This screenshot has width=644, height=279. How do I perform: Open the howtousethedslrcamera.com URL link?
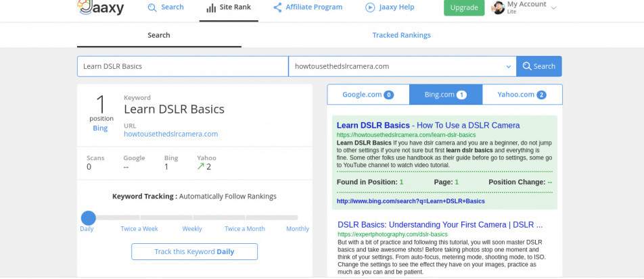[171, 134]
